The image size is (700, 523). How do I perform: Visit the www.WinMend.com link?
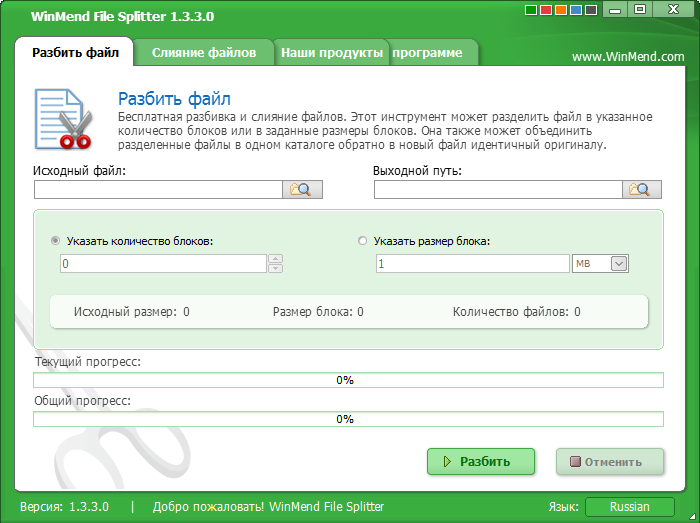pyautogui.click(x=628, y=57)
